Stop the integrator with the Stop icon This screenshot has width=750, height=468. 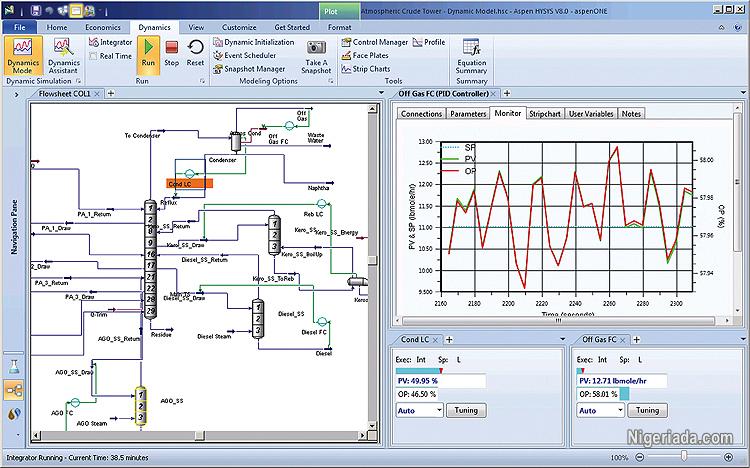[x=171, y=51]
